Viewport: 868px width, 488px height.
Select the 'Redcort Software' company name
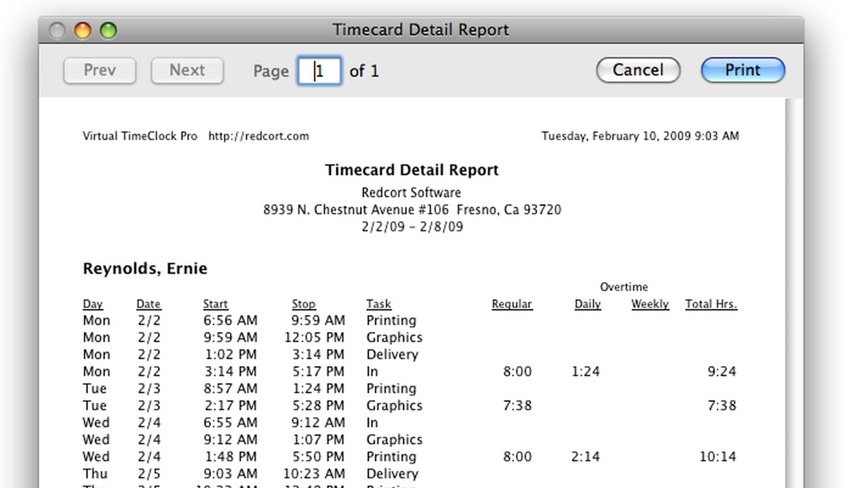(412, 192)
